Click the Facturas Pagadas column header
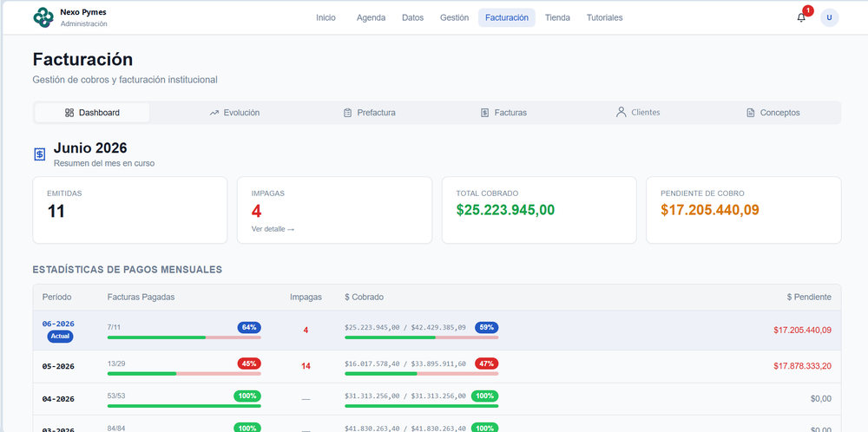This screenshot has height=432, width=868. pos(141,297)
